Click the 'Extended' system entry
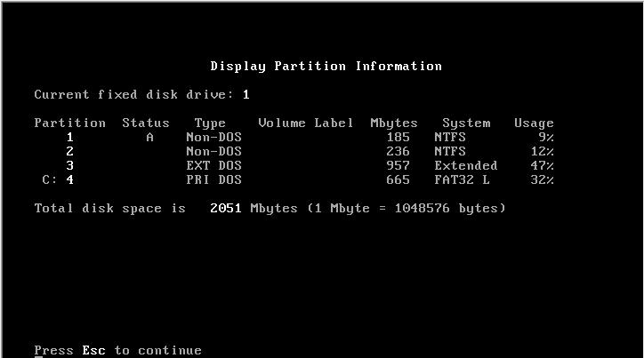644x358 pixels. pyautogui.click(x=466, y=165)
